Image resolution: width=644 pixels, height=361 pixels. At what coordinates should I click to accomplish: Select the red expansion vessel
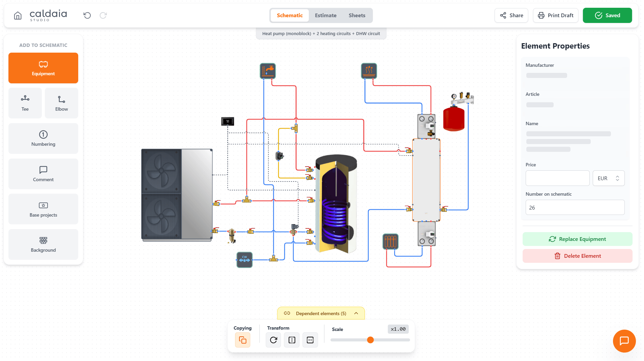[x=454, y=119]
